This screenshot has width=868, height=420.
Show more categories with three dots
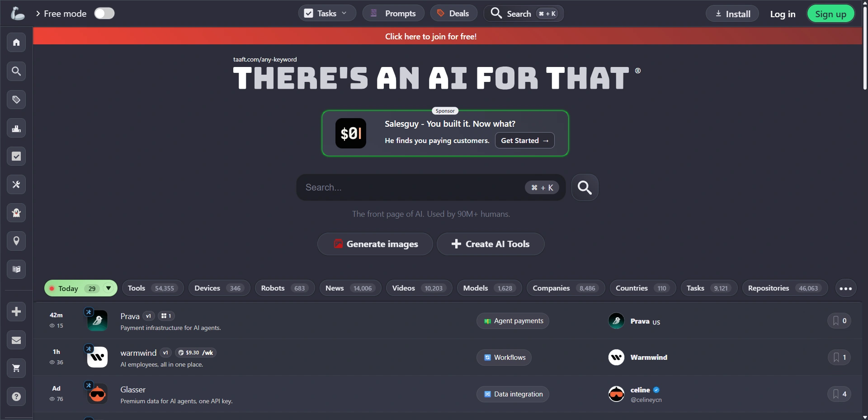tap(845, 288)
